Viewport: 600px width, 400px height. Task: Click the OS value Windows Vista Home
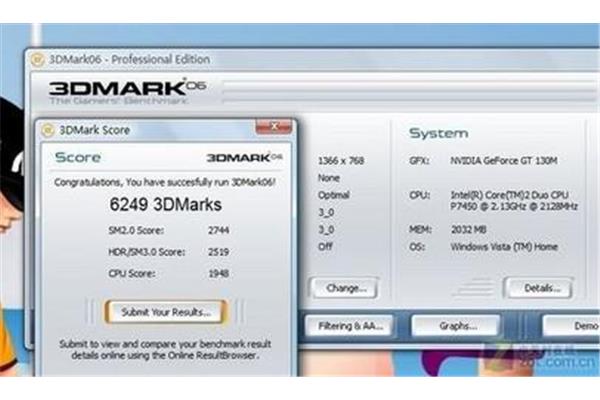click(504, 247)
